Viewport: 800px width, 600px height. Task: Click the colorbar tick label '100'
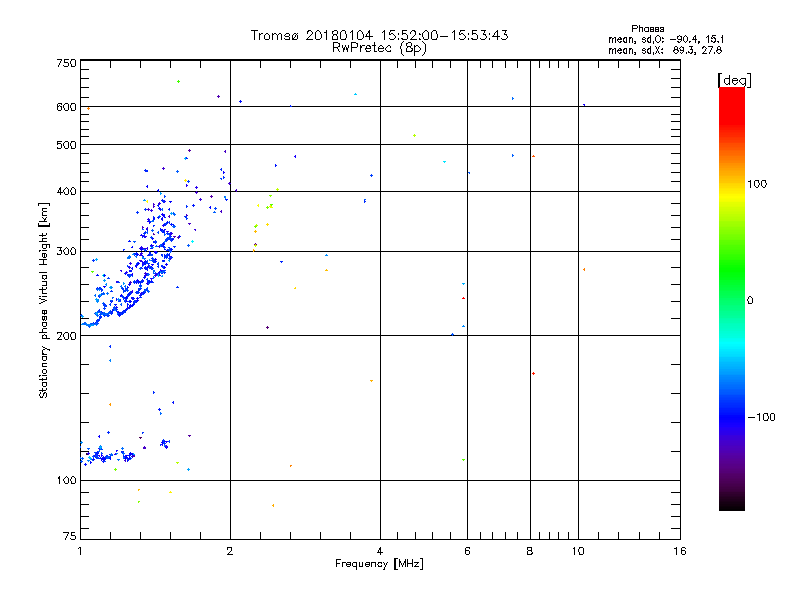[757, 184]
